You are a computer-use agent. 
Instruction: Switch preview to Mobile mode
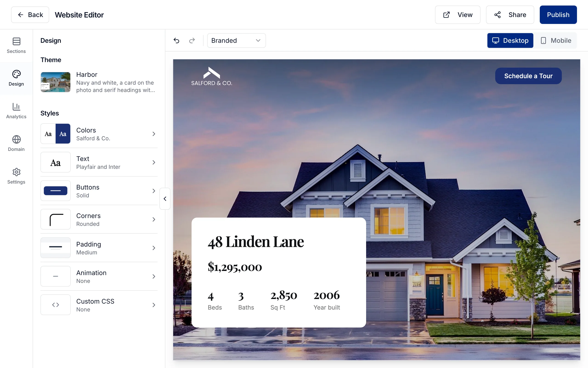click(556, 40)
